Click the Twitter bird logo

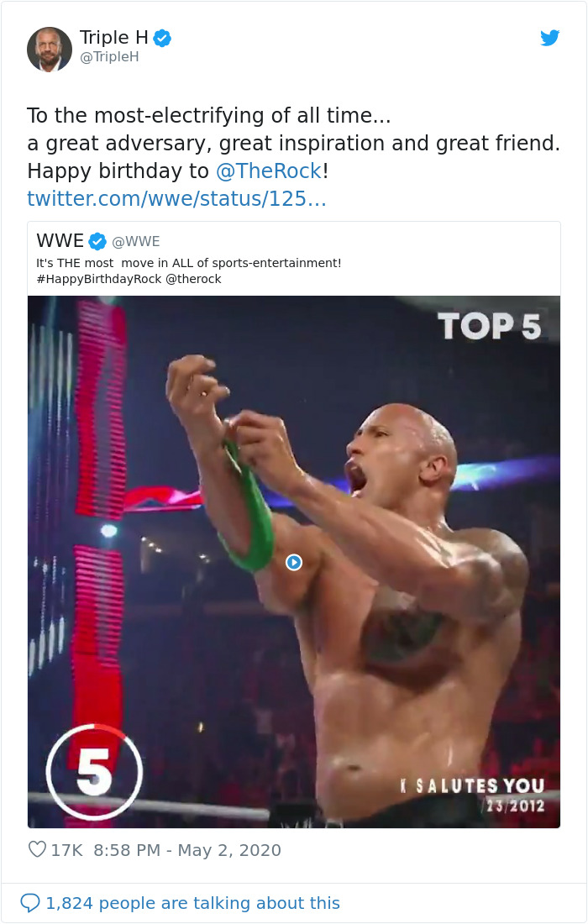point(550,38)
